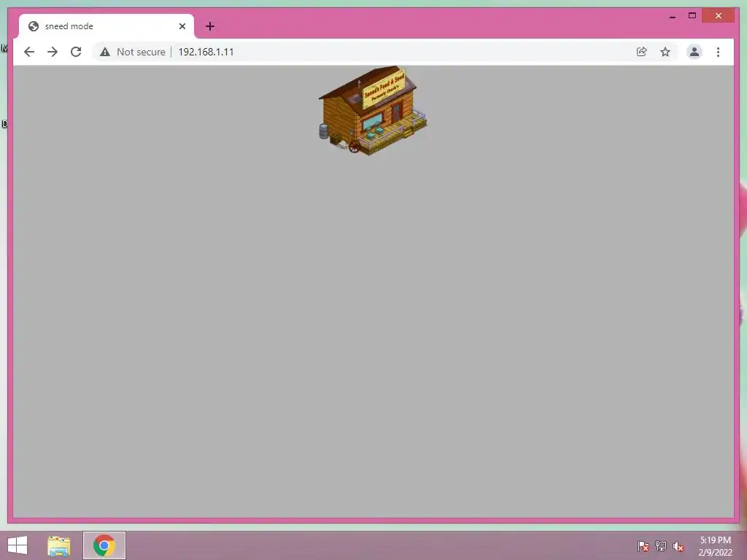Go forward using the forward arrow

[x=53, y=52]
